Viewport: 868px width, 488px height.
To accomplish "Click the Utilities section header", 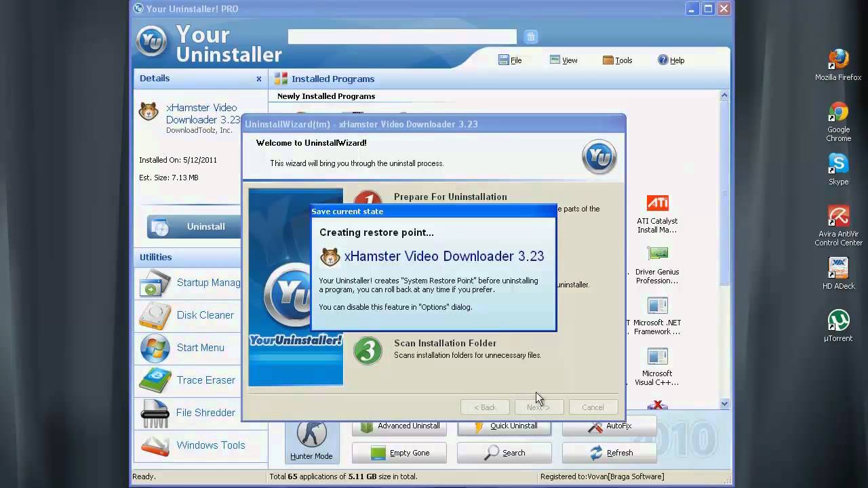I will [x=155, y=257].
